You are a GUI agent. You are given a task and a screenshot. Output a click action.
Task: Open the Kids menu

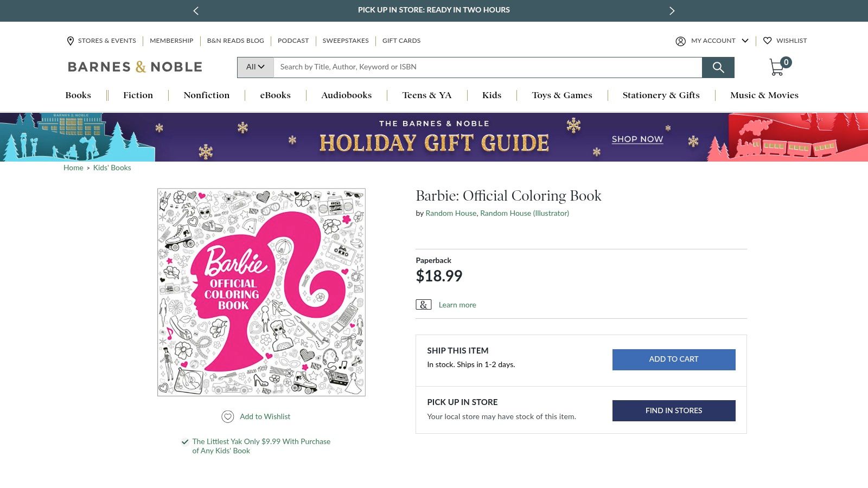pos(492,95)
